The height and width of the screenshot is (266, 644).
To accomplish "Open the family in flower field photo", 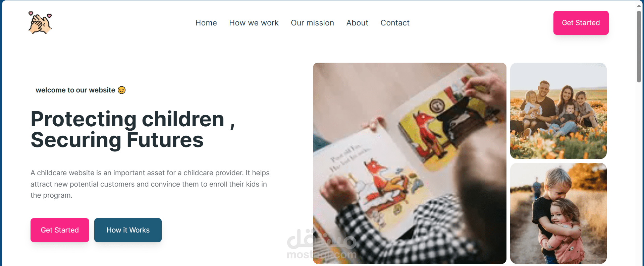I will coord(558,111).
